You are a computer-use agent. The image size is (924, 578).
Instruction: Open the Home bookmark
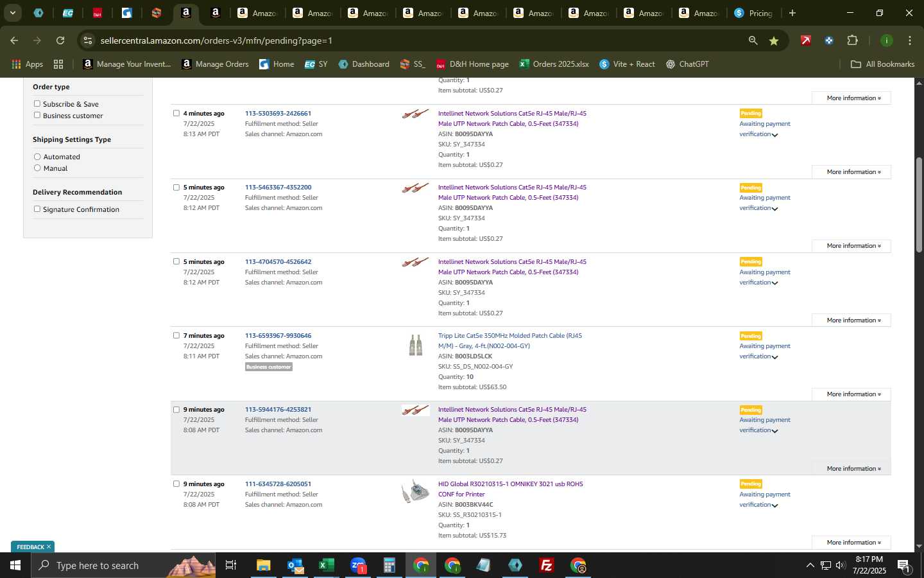click(x=277, y=64)
